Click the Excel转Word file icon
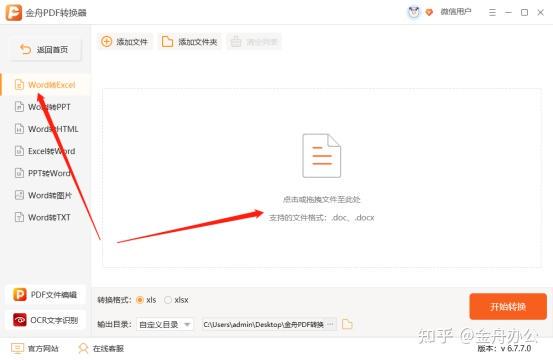The width and height of the screenshot is (553, 360). pyautogui.click(x=19, y=151)
